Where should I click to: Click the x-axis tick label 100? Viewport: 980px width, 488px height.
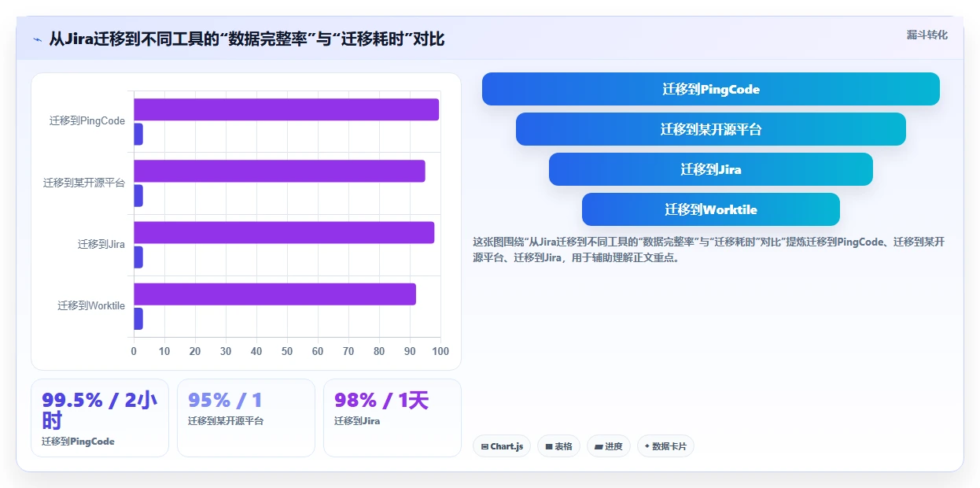tap(440, 351)
